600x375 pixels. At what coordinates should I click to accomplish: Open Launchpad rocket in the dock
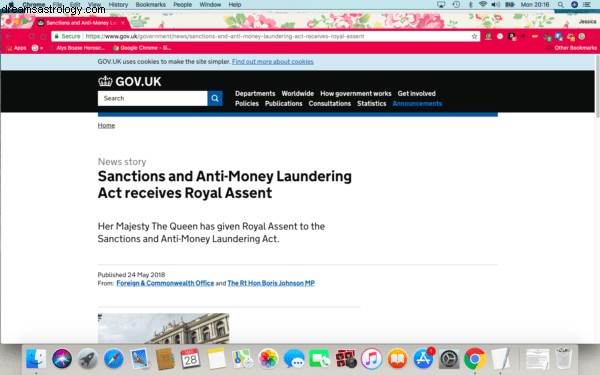click(88, 359)
